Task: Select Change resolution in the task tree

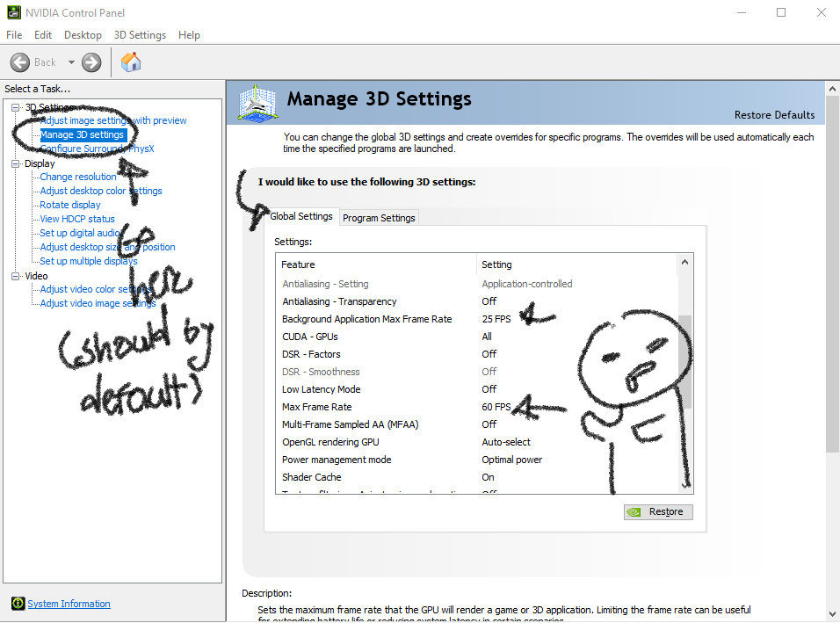Action: click(78, 177)
